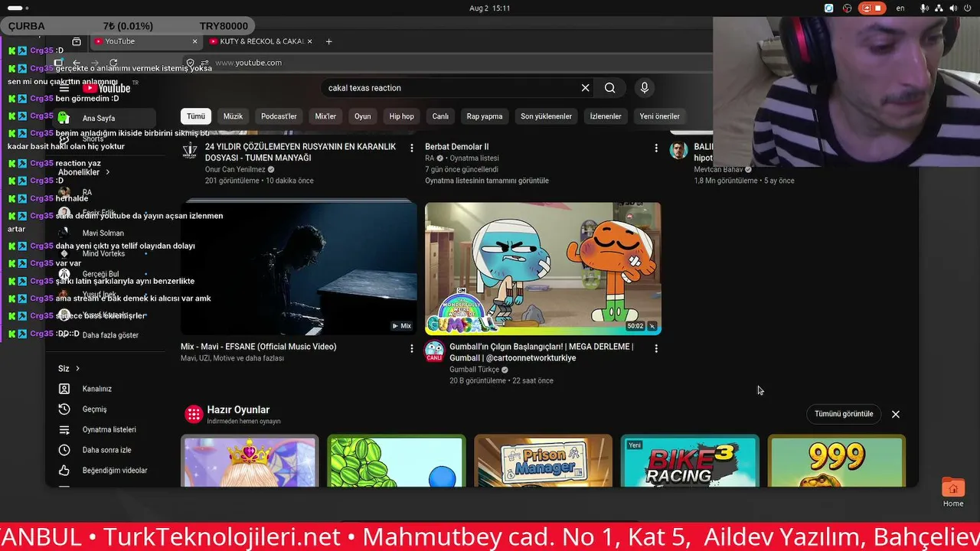The height and width of the screenshot is (551, 980).
Task: Switch to the YouTube browser tab
Action: (145, 41)
